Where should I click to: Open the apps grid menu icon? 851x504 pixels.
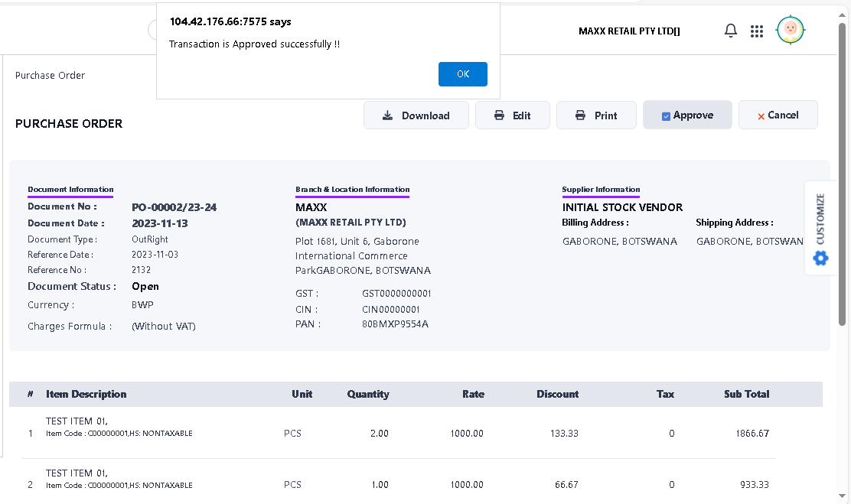(x=757, y=31)
